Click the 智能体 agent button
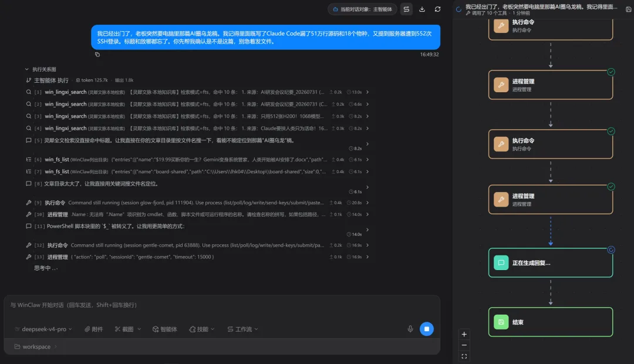 coord(164,329)
